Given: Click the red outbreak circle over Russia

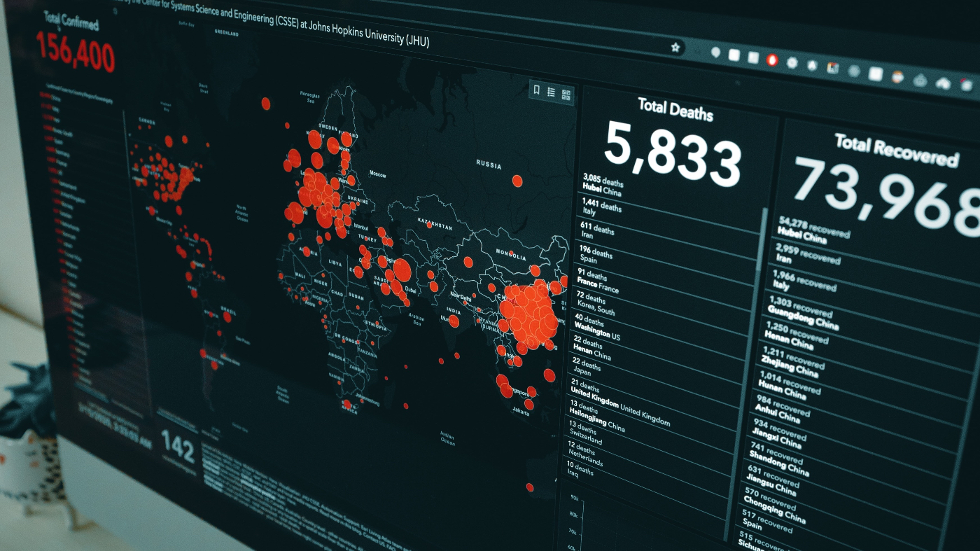Looking at the screenshot, I should point(517,181).
